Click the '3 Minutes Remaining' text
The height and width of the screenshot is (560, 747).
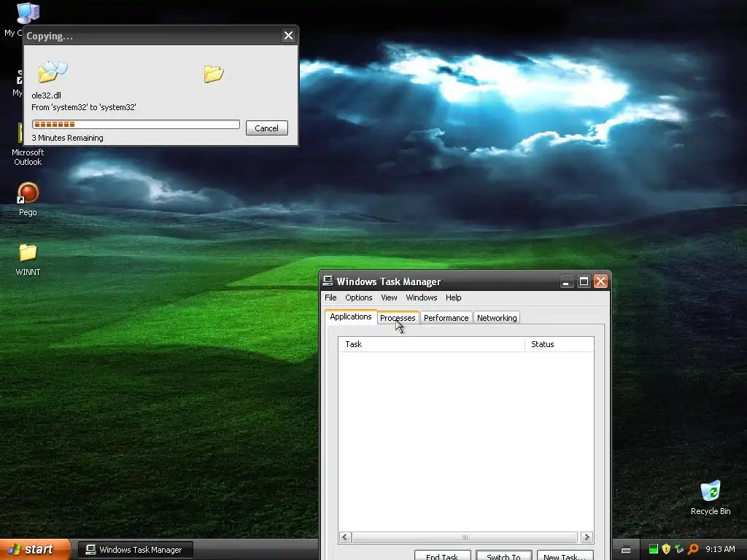(67, 138)
